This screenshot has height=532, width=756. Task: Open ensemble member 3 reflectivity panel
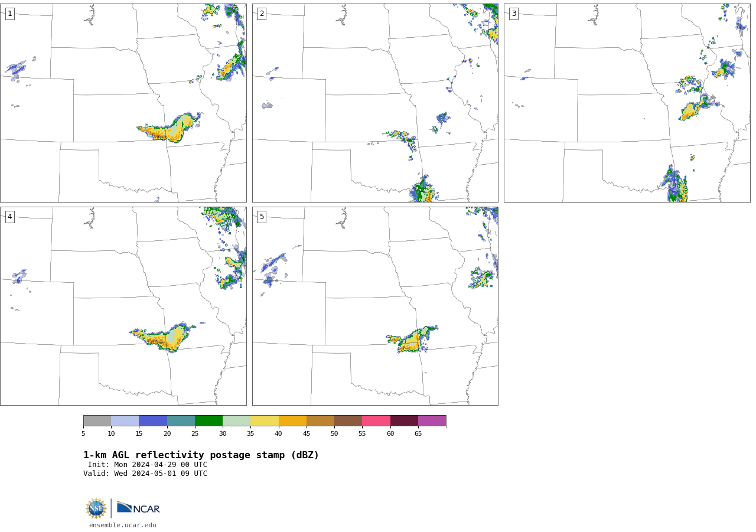[x=627, y=103]
